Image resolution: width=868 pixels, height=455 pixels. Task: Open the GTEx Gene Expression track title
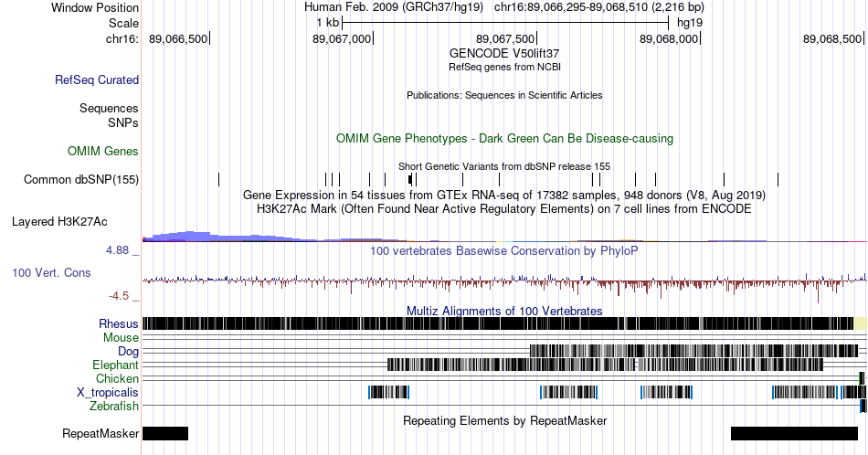pyautogui.click(x=504, y=195)
